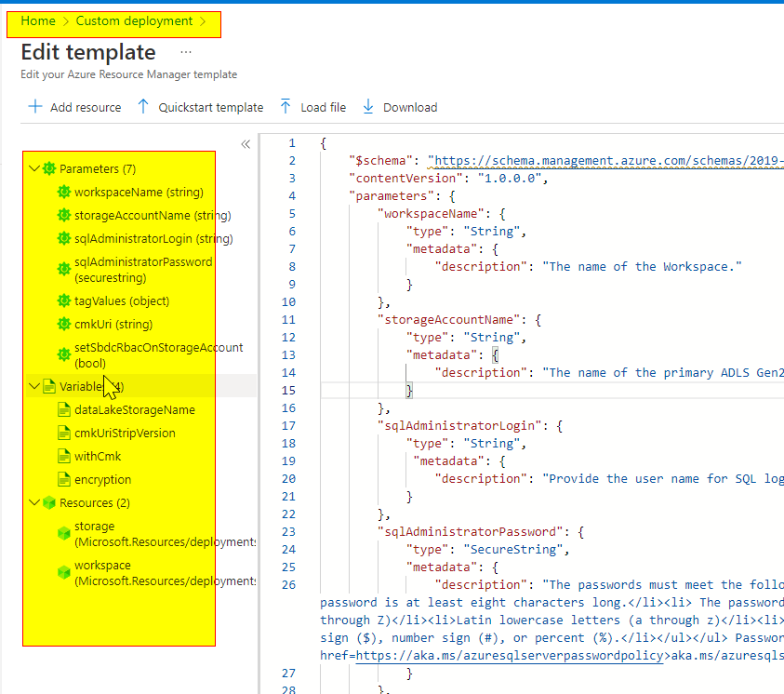
Task: Click "The name of the Workspace." text
Action: pos(642,267)
